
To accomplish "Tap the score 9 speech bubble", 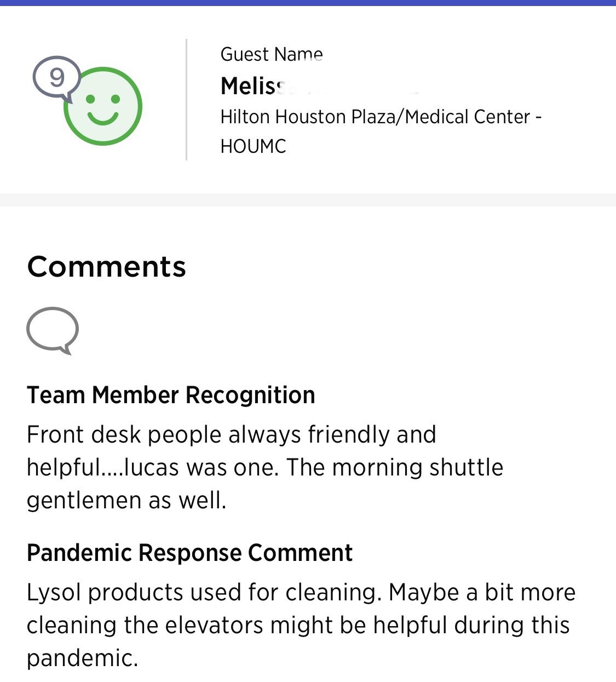I will [56, 78].
